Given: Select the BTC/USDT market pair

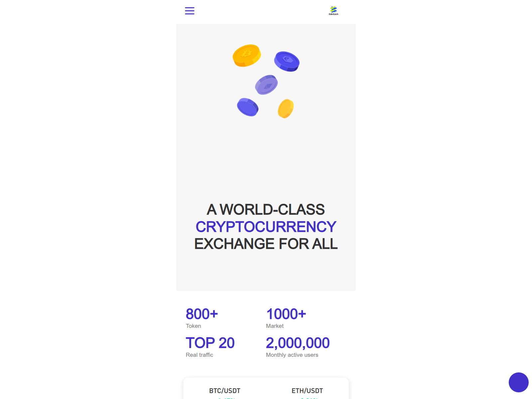Looking at the screenshot, I should click(x=224, y=391).
